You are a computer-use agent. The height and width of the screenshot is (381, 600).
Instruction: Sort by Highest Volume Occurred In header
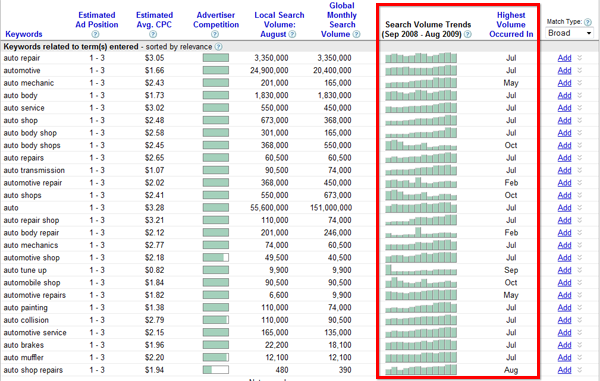click(511, 24)
